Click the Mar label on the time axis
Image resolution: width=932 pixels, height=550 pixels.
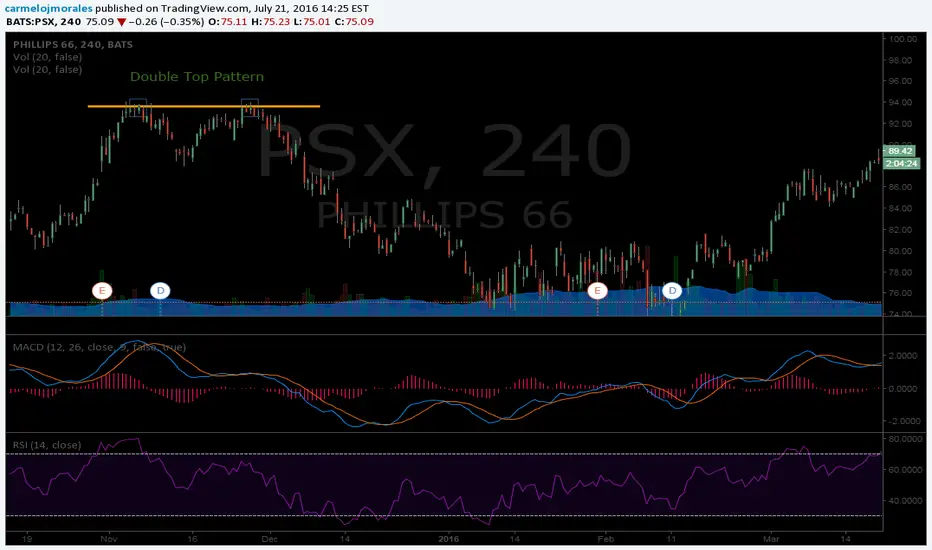(771, 539)
